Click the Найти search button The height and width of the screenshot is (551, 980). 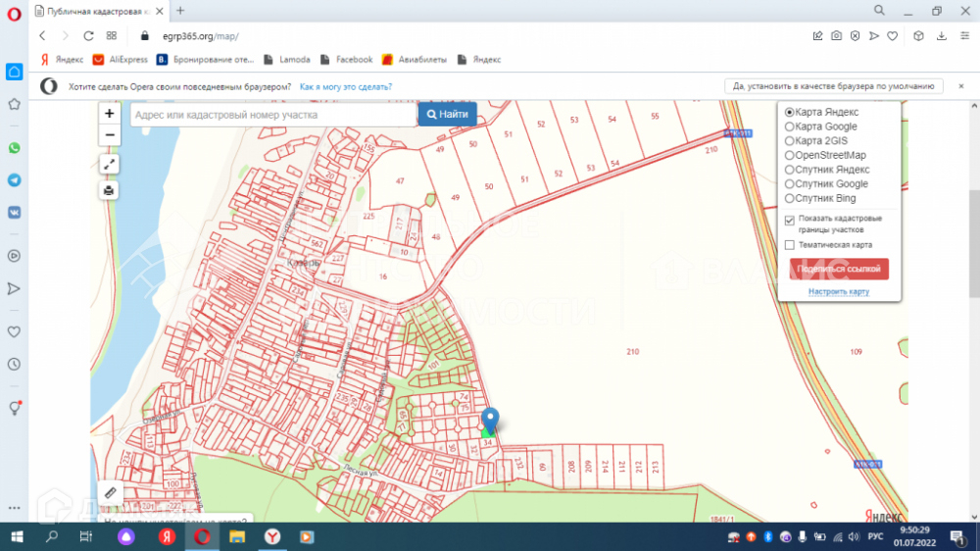tap(448, 115)
